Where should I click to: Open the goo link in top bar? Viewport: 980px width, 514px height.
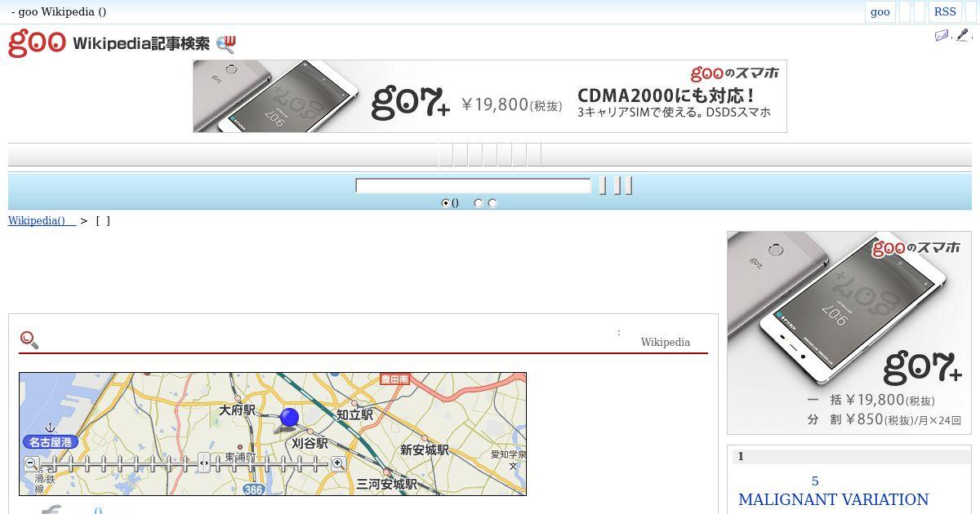tap(880, 11)
